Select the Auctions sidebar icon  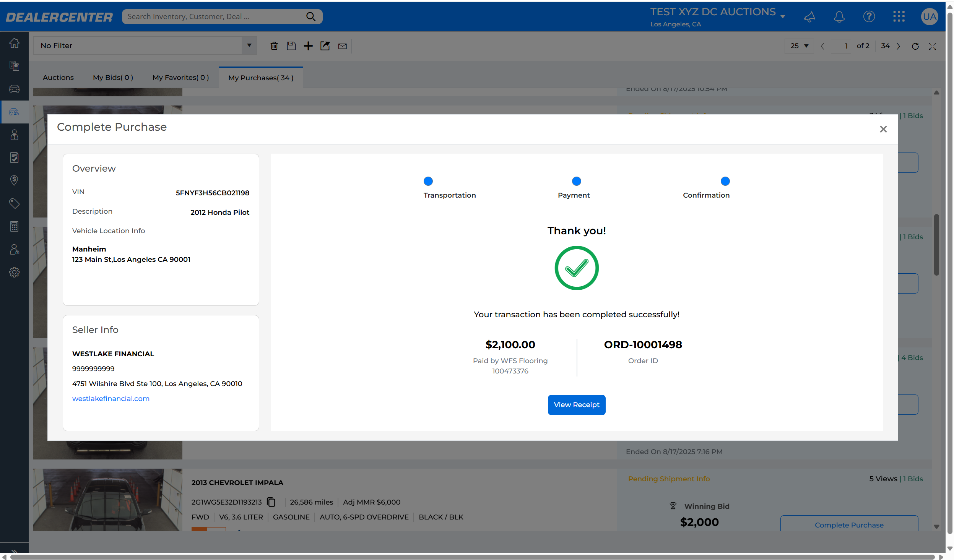click(14, 112)
